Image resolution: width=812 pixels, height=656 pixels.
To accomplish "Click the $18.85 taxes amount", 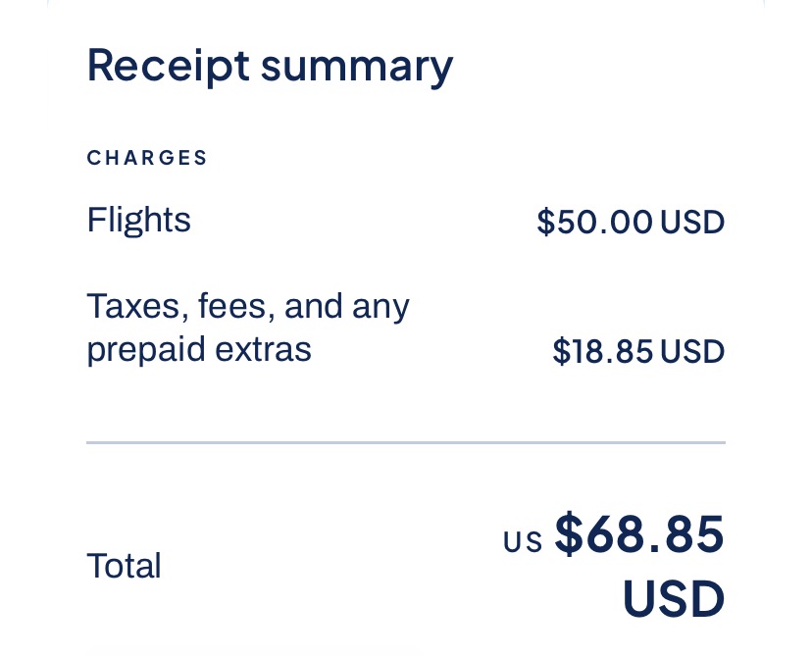I will 602,351.
